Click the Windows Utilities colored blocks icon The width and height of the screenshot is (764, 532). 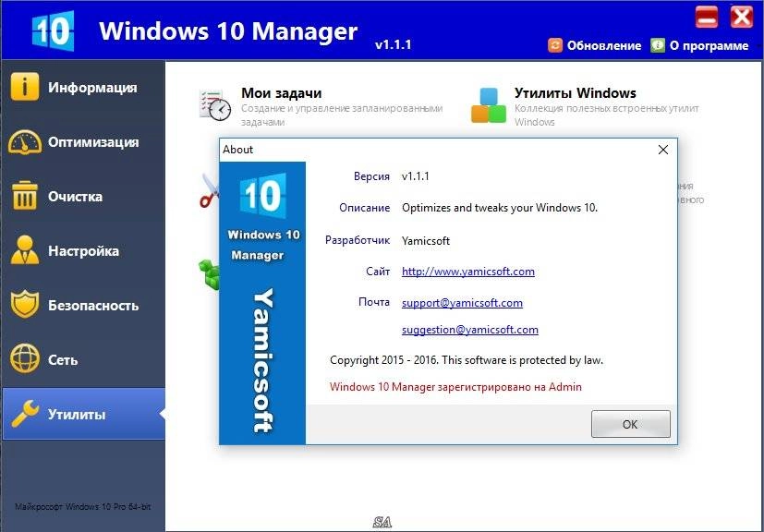point(489,105)
